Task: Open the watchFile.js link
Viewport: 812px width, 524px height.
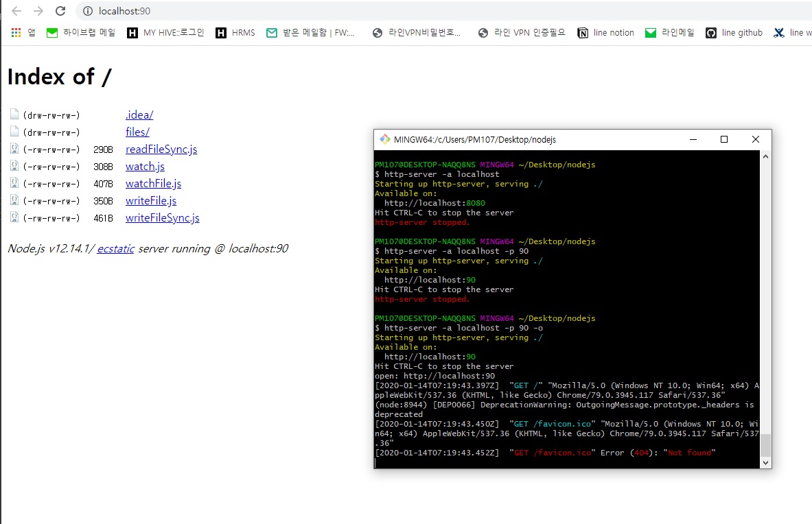Action: pos(153,183)
